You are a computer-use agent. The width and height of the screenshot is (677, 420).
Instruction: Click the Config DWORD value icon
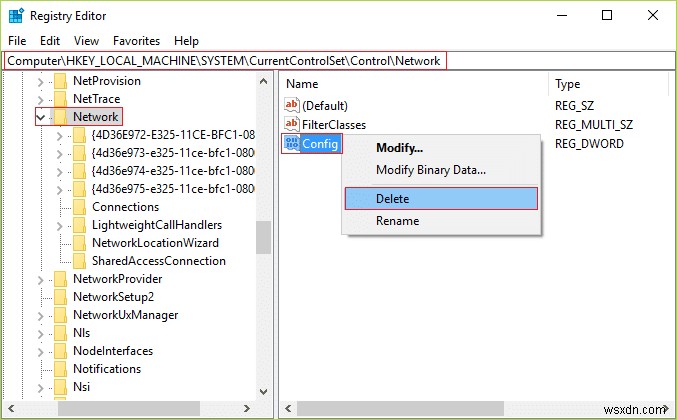click(x=292, y=144)
